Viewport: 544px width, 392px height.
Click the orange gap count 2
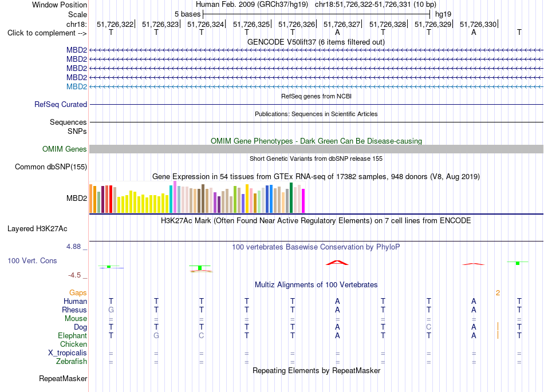(x=498, y=293)
